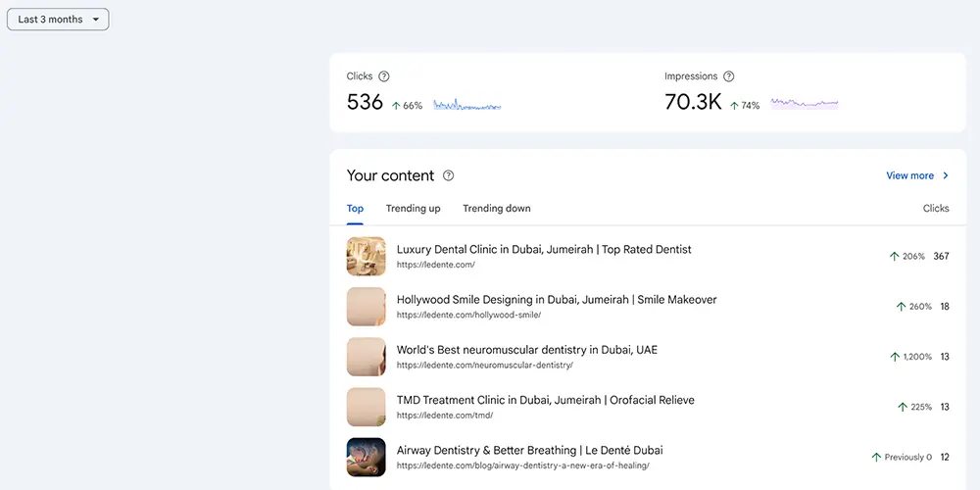Click the Airway Dentistry article thumbnail

click(x=367, y=457)
